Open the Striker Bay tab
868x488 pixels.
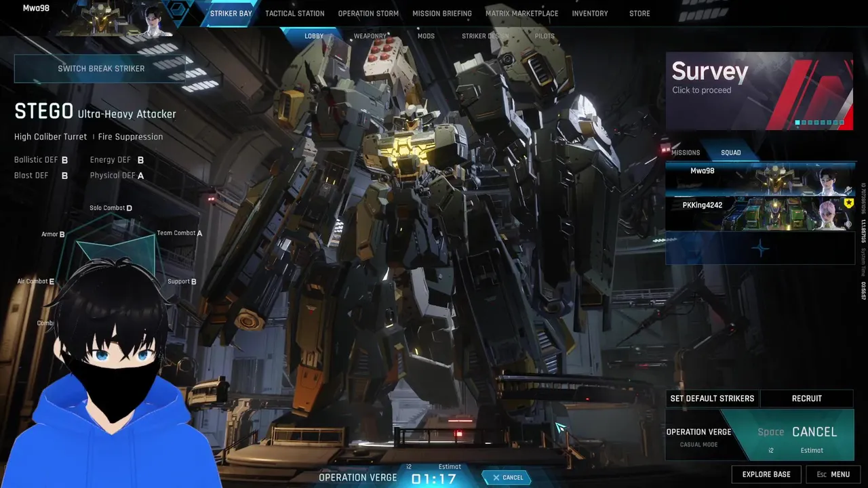231,14
